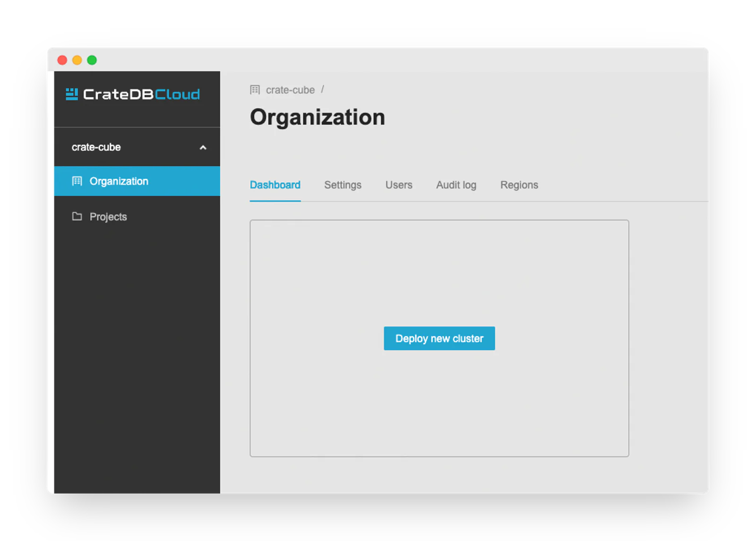Switch to the Regions tab

519,185
